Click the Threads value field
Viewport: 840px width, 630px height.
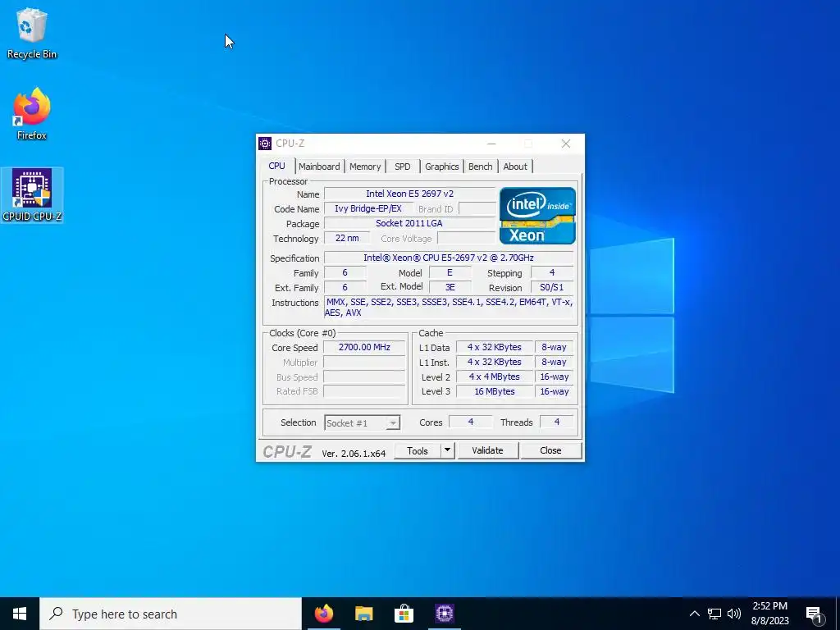(x=557, y=422)
